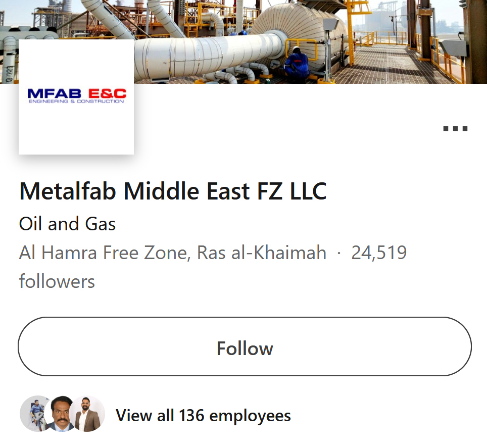Click the Al Hamra Free Zone location
The image size is (487, 448).
pyautogui.click(x=172, y=253)
